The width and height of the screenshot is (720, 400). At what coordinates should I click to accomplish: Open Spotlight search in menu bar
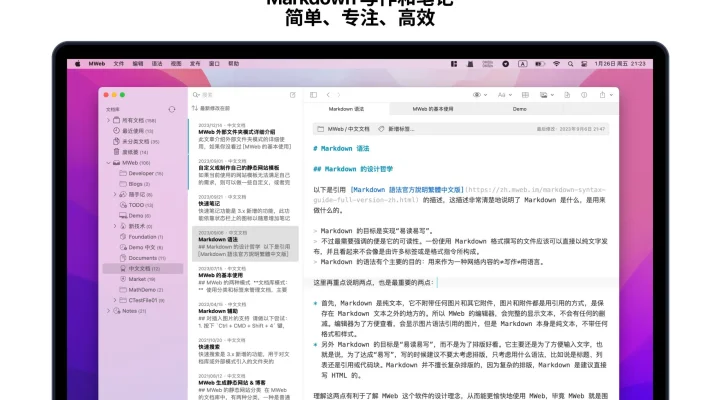point(570,64)
